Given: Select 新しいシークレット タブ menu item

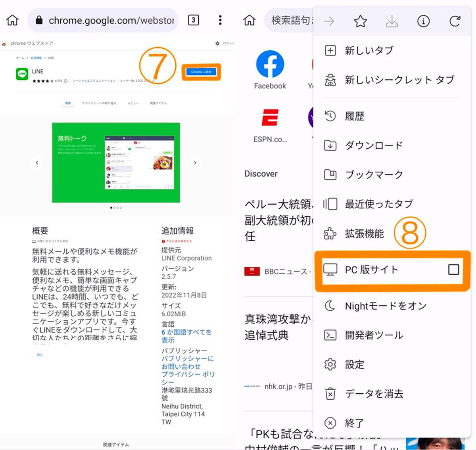Looking at the screenshot, I should point(392,80).
